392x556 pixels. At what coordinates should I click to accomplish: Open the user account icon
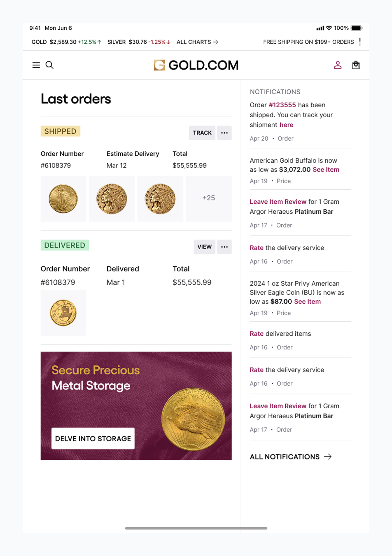click(x=338, y=65)
